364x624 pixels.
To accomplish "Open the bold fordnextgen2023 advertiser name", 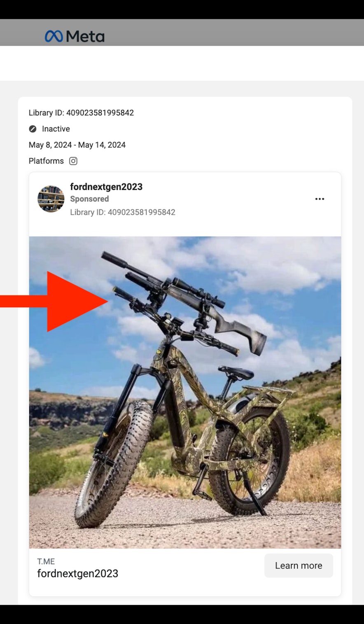I will coord(106,187).
